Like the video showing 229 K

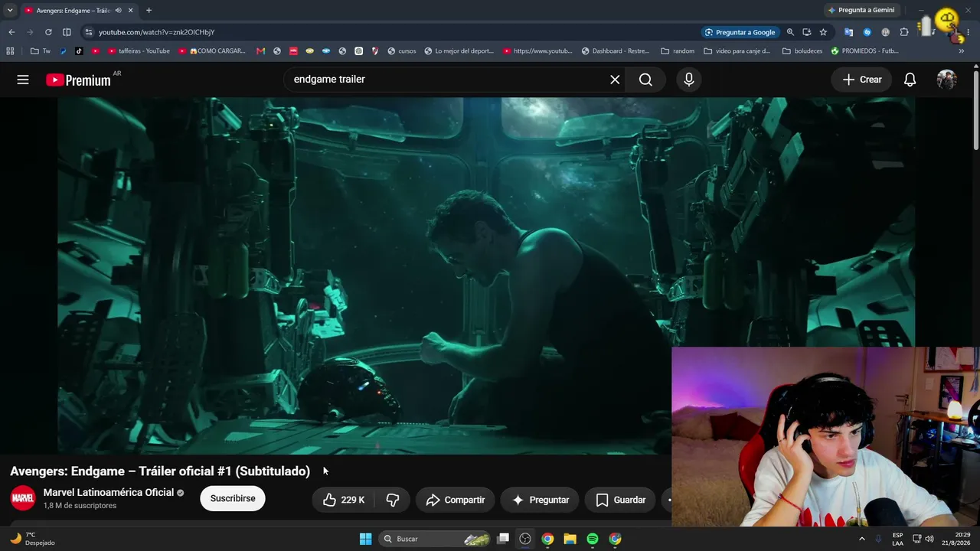[343, 500]
